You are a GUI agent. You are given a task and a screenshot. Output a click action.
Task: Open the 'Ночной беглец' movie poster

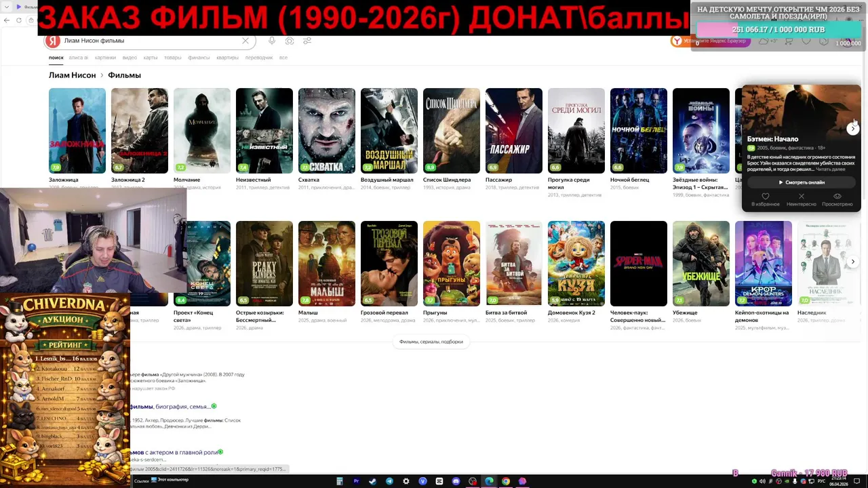pos(639,131)
